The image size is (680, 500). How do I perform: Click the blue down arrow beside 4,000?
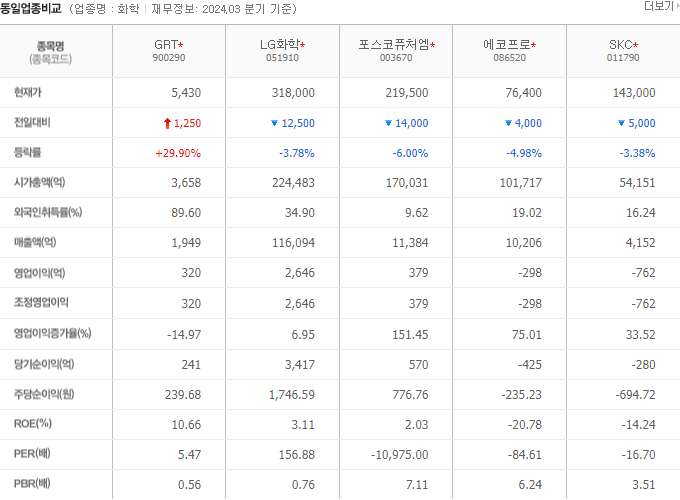point(508,123)
